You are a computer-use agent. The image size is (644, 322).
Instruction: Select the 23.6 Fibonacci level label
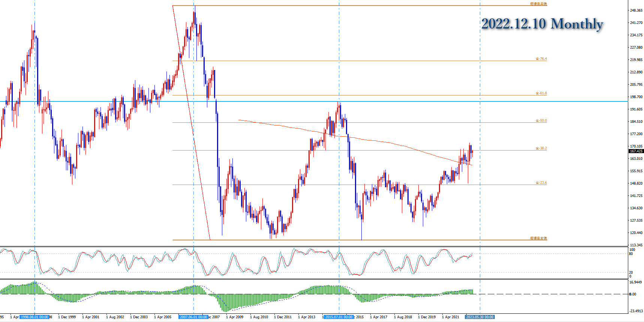(541, 183)
